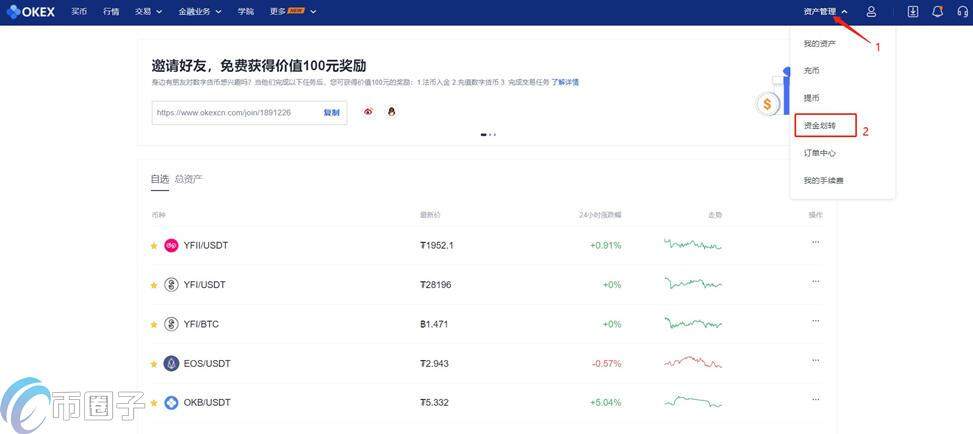
Task: Open the user profile icon
Action: pyautogui.click(x=871, y=11)
